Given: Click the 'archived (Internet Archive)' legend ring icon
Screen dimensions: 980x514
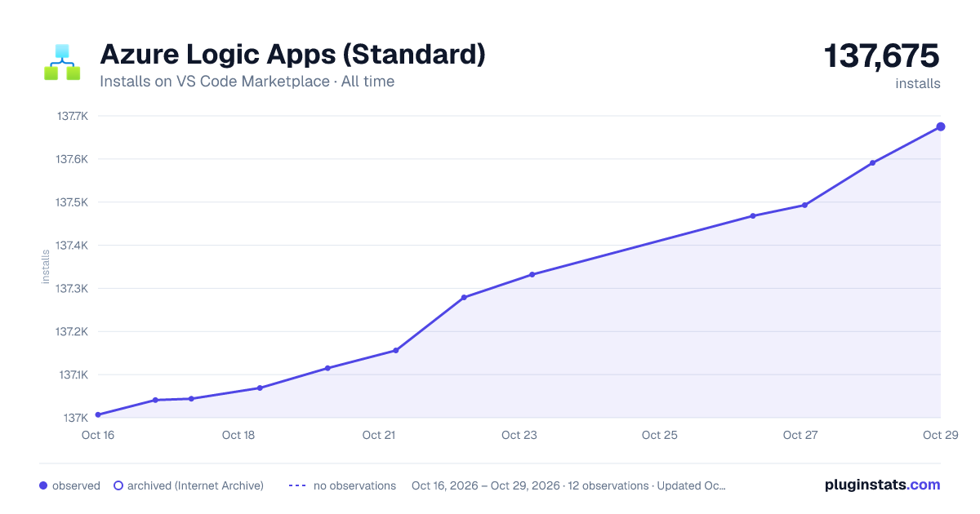Looking at the screenshot, I should 118,485.
